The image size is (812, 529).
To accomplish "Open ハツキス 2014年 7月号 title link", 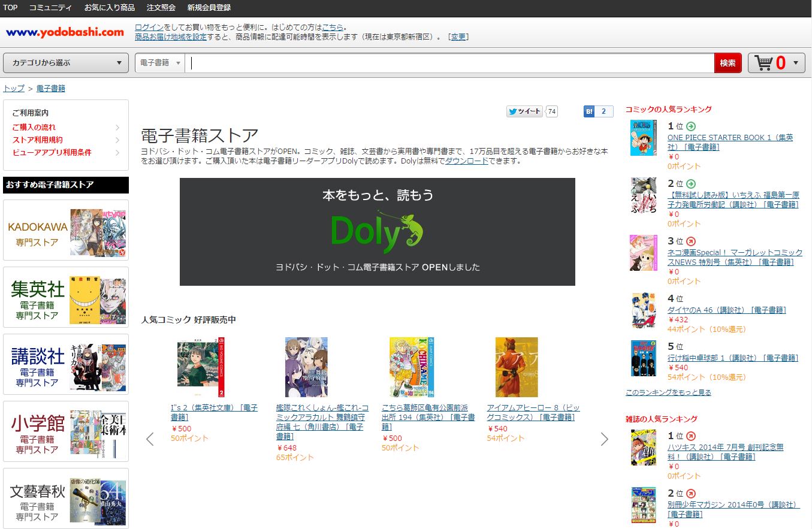I will (725, 452).
